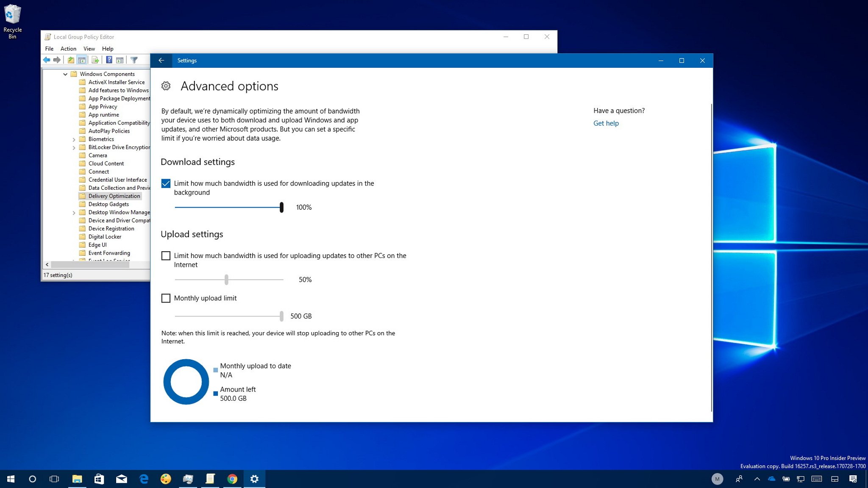Expand the Desktop Window Manager folder
This screenshot has width=868, height=488.
pyautogui.click(x=74, y=212)
